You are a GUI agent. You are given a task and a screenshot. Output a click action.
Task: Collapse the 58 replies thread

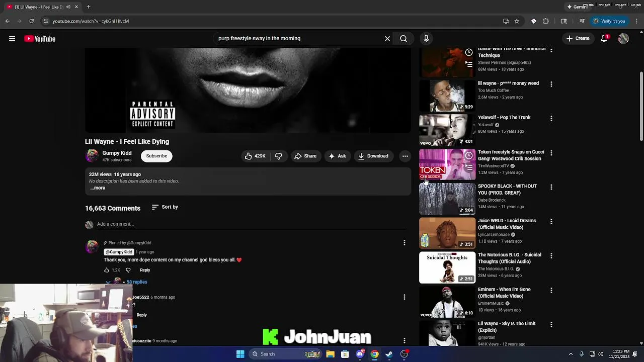(x=126, y=282)
